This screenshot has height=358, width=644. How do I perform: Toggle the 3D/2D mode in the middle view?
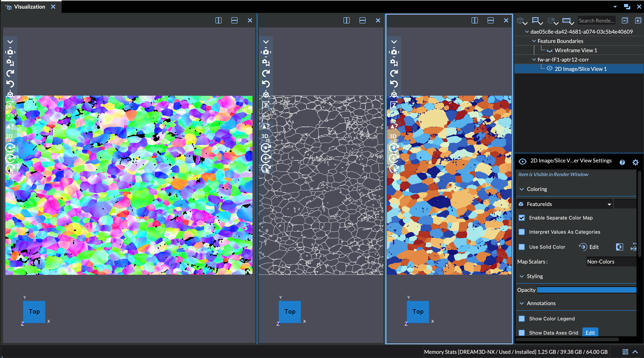(265, 138)
